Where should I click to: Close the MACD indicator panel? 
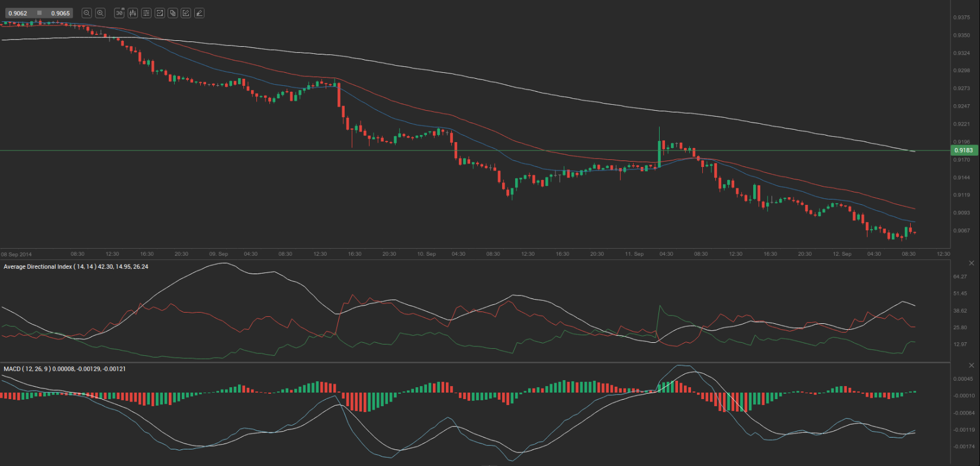[x=971, y=365]
